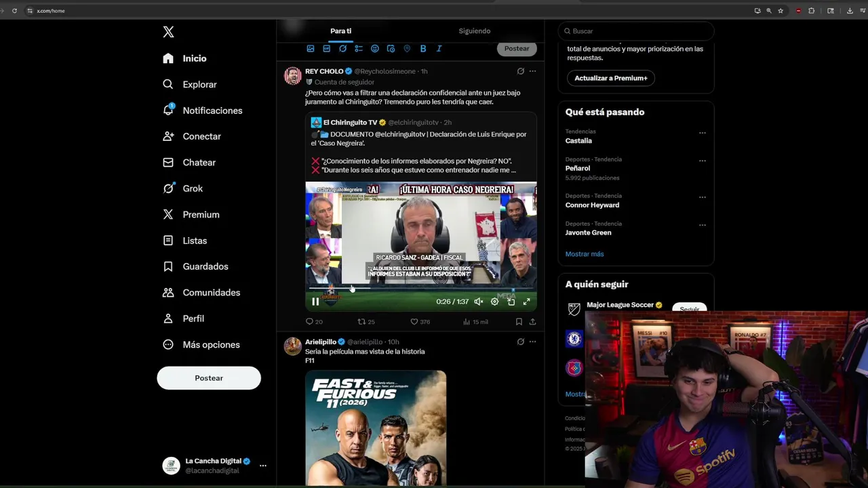
Task: Open Explorar from the sidebar
Action: pos(189,84)
